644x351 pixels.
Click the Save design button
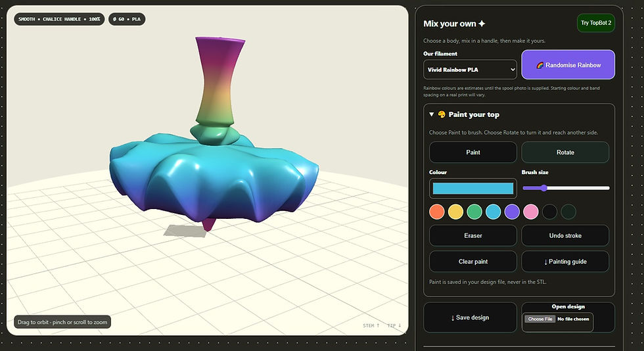point(470,317)
